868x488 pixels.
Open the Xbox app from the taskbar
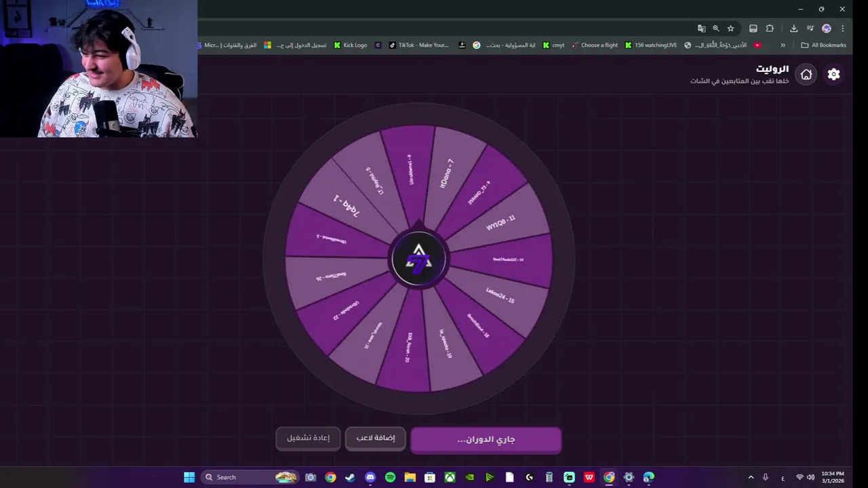450,477
